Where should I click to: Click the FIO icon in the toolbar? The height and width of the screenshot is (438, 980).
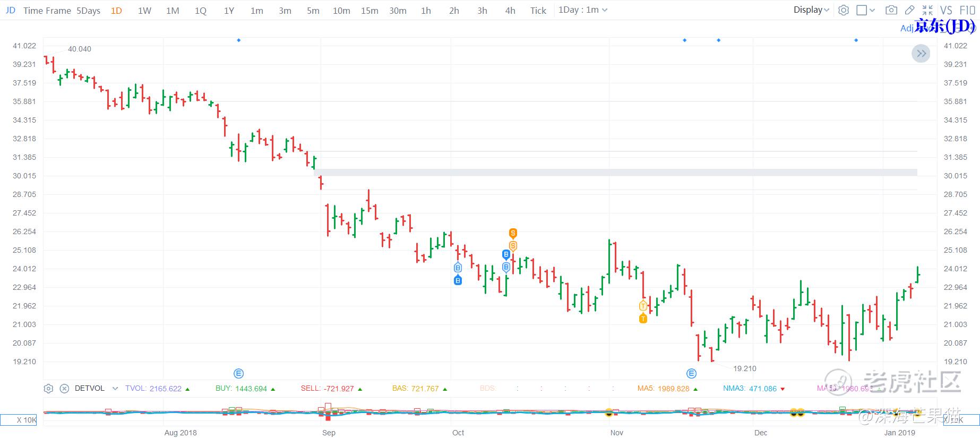point(968,10)
